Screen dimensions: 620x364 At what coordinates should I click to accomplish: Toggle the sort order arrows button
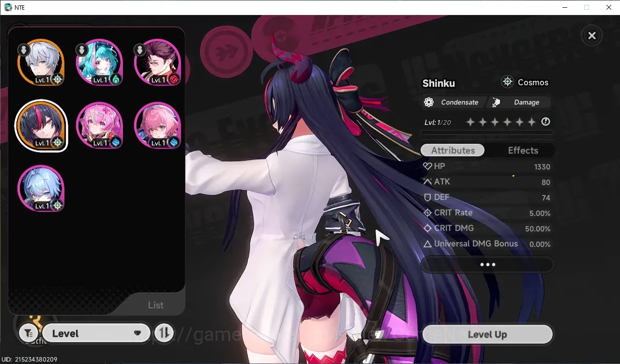164,333
